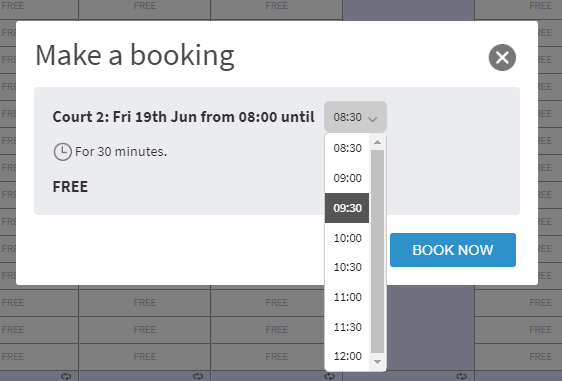Click the time list's scroll-down arrow
The width and height of the screenshot is (562, 381).
377,362
